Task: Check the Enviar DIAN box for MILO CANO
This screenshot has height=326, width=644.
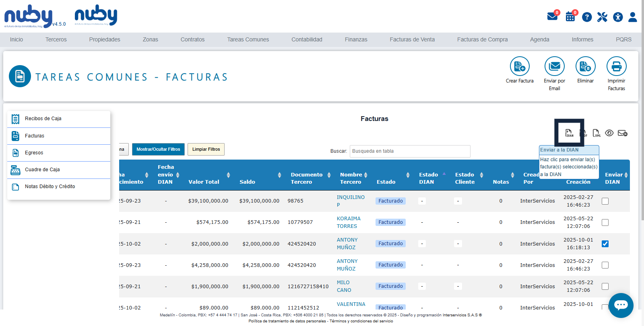Action: click(605, 287)
